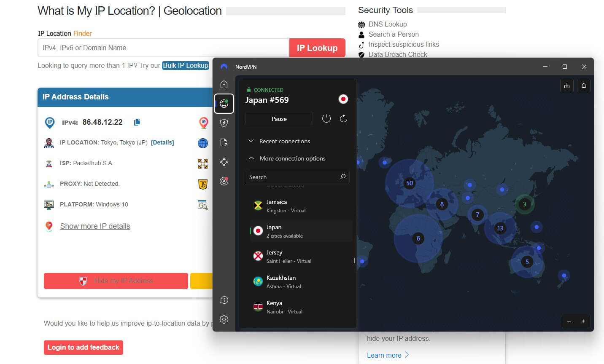The width and height of the screenshot is (604, 364).
Task: Open the IP location Details link
Action: coord(162,142)
